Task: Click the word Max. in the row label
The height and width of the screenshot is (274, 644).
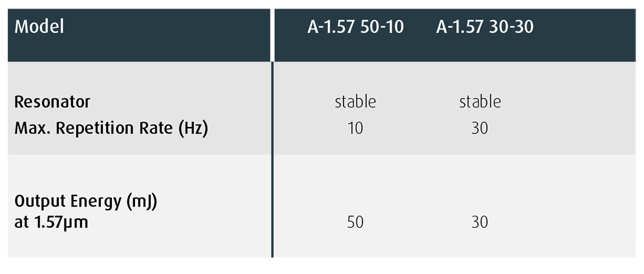Action: [30, 129]
